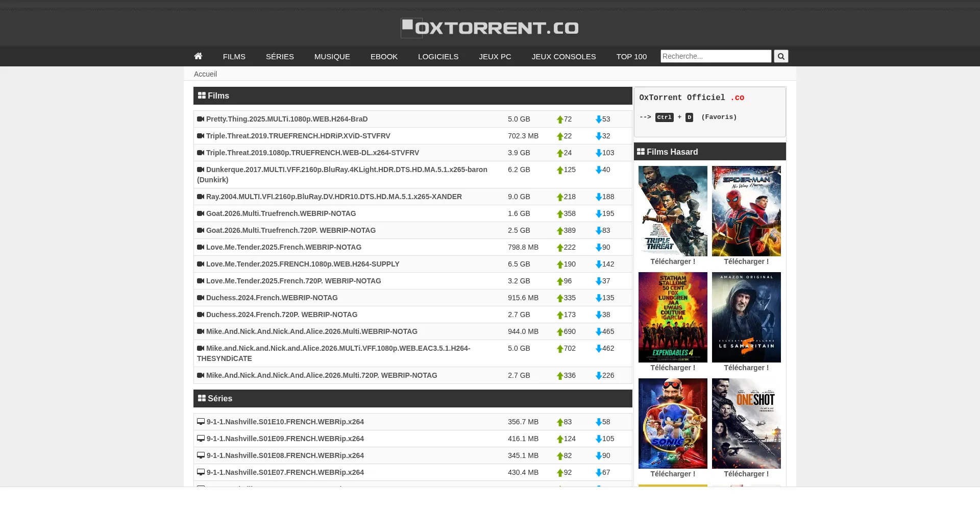The width and height of the screenshot is (980, 507).
Task: Click the monitor icon beside 9-1-1.Nashville.S01E07
Action: 201,472
